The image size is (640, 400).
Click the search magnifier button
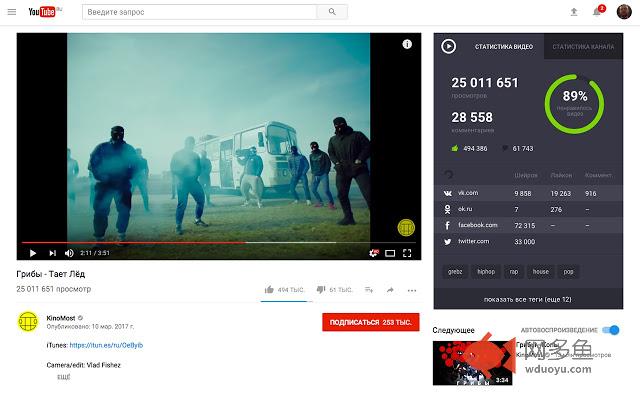(x=332, y=12)
